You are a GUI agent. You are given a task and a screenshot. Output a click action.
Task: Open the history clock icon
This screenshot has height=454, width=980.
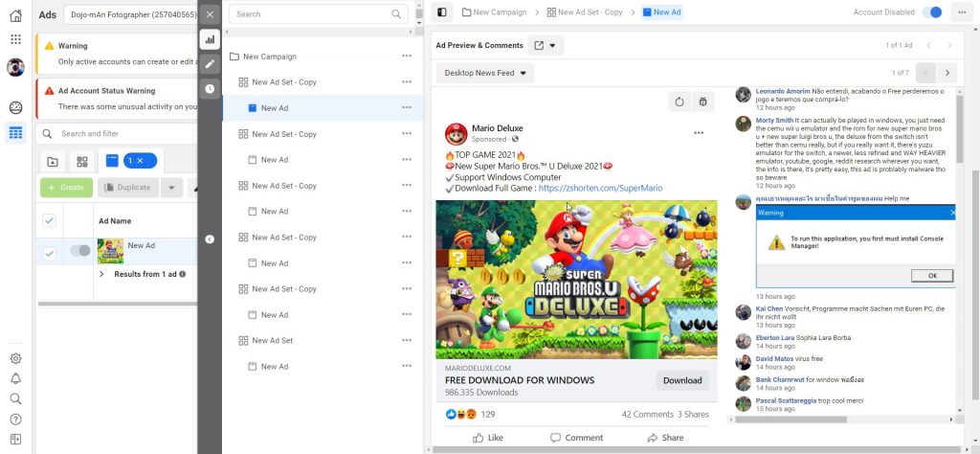click(210, 89)
